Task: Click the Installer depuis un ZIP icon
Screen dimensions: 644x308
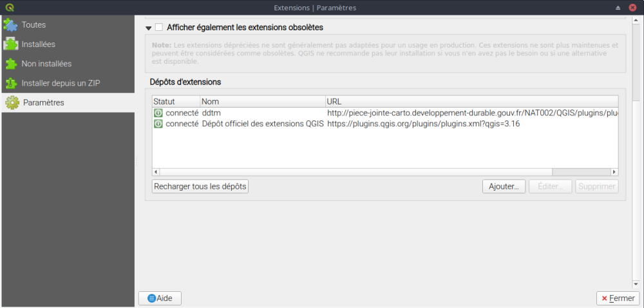Action: 10,83
